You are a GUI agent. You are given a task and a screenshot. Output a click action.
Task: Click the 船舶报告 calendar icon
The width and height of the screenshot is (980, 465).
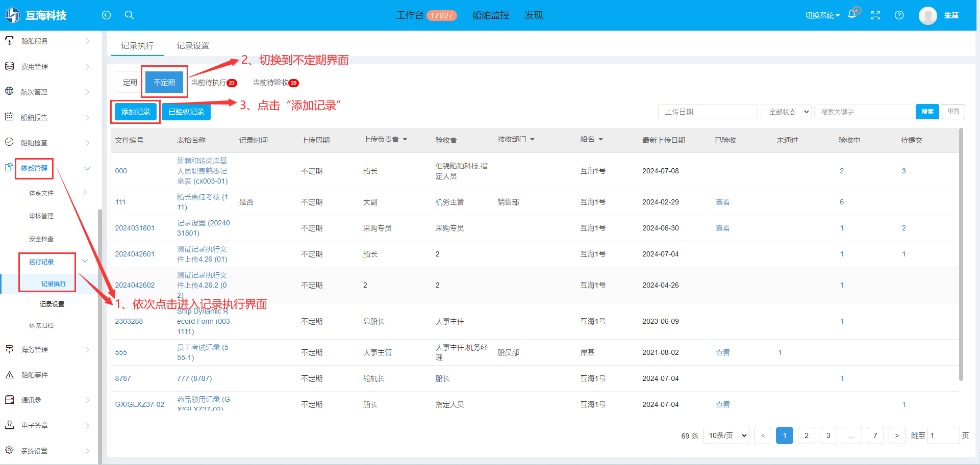tap(9, 117)
